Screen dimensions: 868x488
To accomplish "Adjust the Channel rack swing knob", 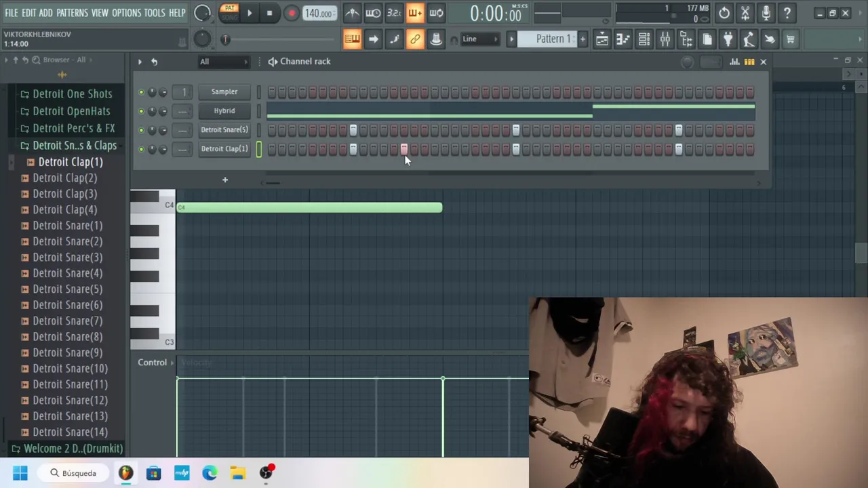I will pyautogui.click(x=687, y=62).
